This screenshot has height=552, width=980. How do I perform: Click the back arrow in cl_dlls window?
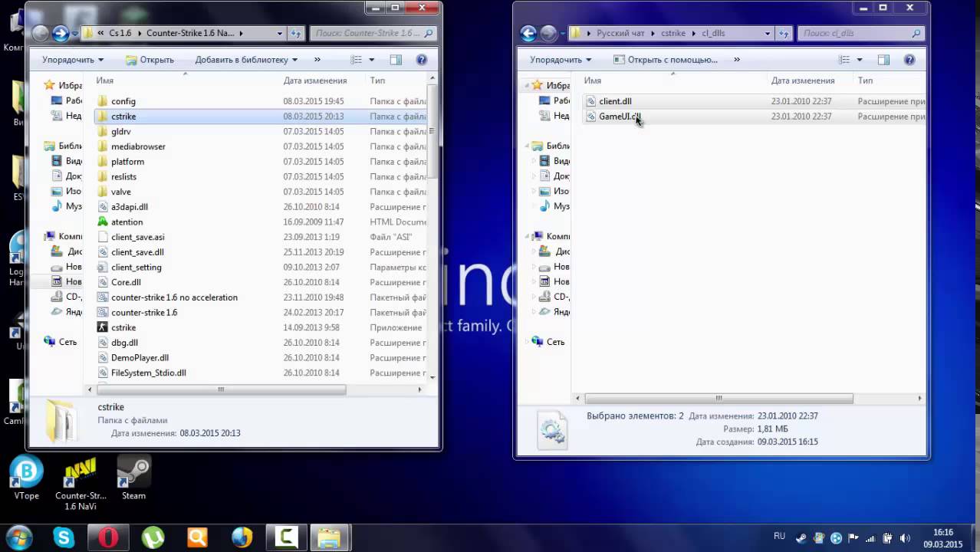pyautogui.click(x=528, y=33)
